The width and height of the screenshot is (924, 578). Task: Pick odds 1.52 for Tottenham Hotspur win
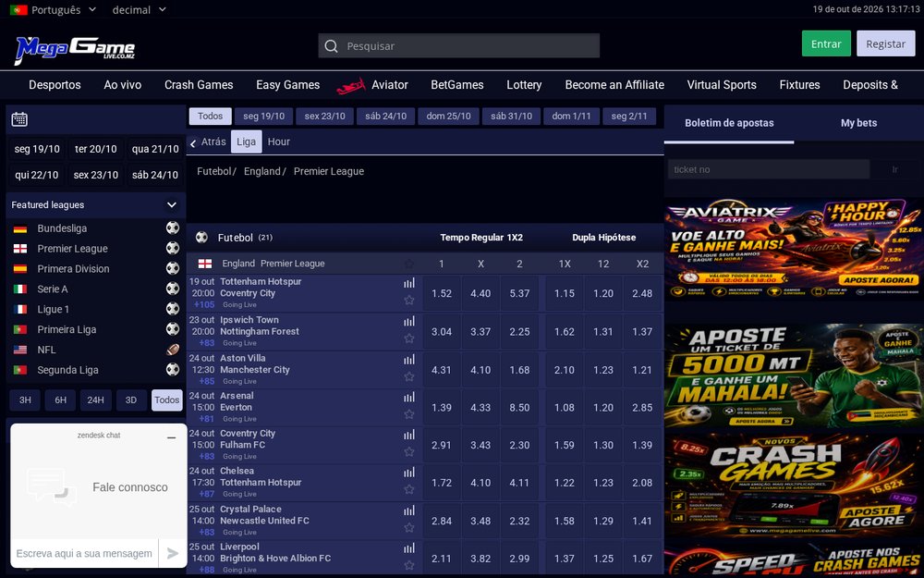pyautogui.click(x=442, y=293)
